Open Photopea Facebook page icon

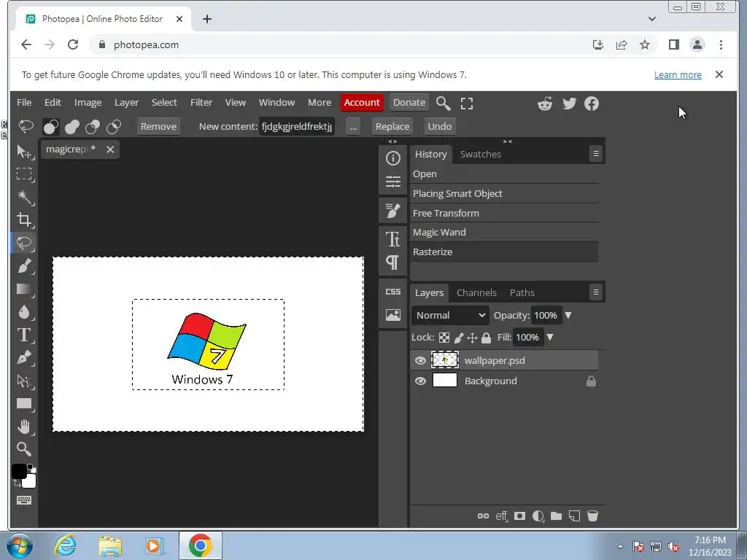coord(592,104)
